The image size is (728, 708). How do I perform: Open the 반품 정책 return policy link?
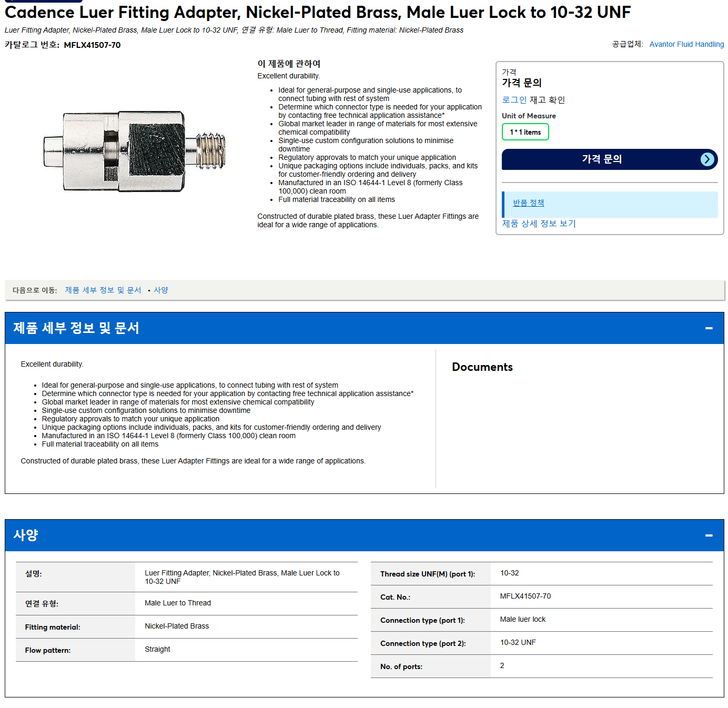(528, 203)
